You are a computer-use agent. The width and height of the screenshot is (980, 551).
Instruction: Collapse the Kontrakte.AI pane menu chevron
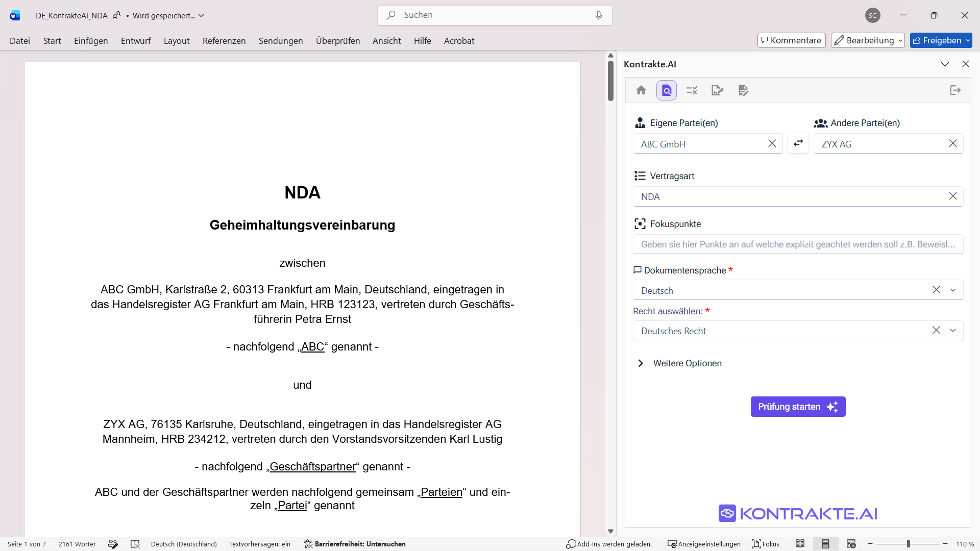(x=945, y=64)
